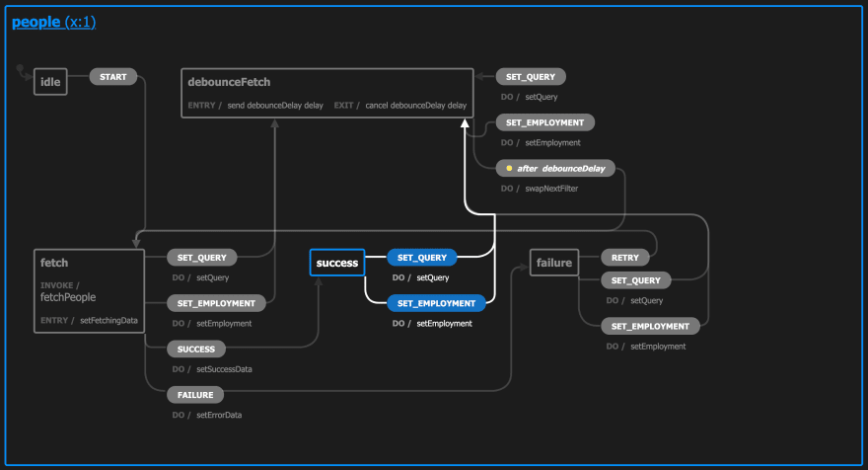Select the failure state node
Image resolution: width=868 pixels, height=470 pixels.
click(x=554, y=263)
